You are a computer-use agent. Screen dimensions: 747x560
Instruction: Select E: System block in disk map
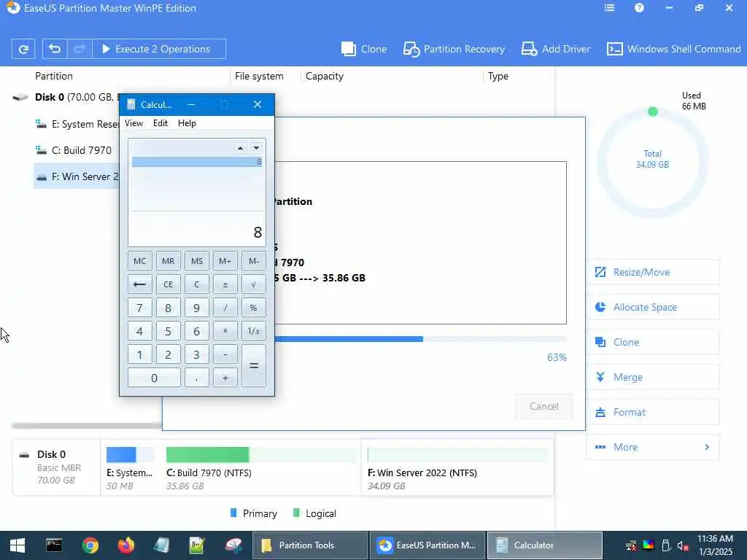(x=131, y=469)
